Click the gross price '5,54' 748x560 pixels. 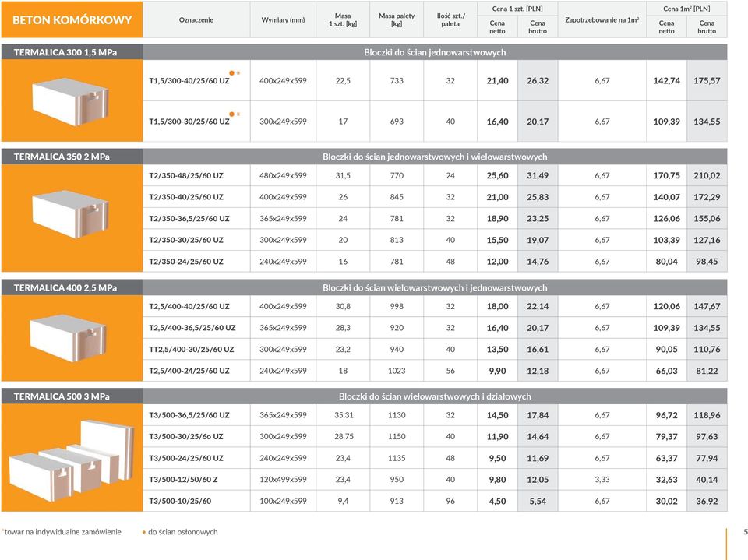coord(538,501)
